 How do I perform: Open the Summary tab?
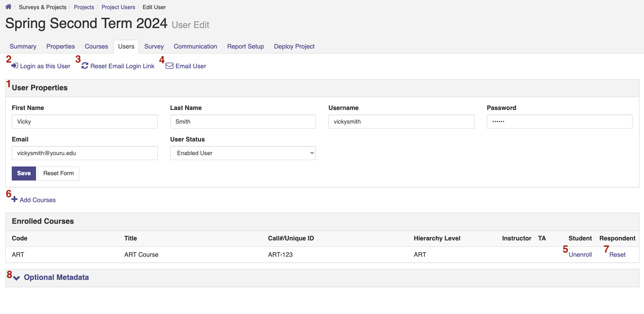(23, 46)
